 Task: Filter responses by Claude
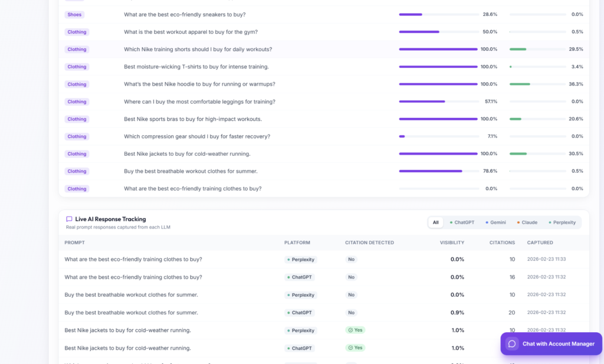tap(527, 222)
